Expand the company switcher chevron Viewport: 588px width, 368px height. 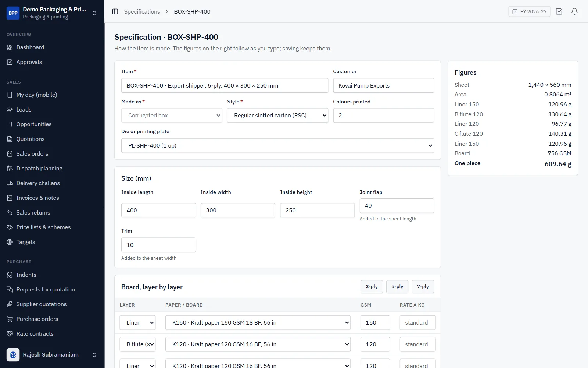pos(94,13)
